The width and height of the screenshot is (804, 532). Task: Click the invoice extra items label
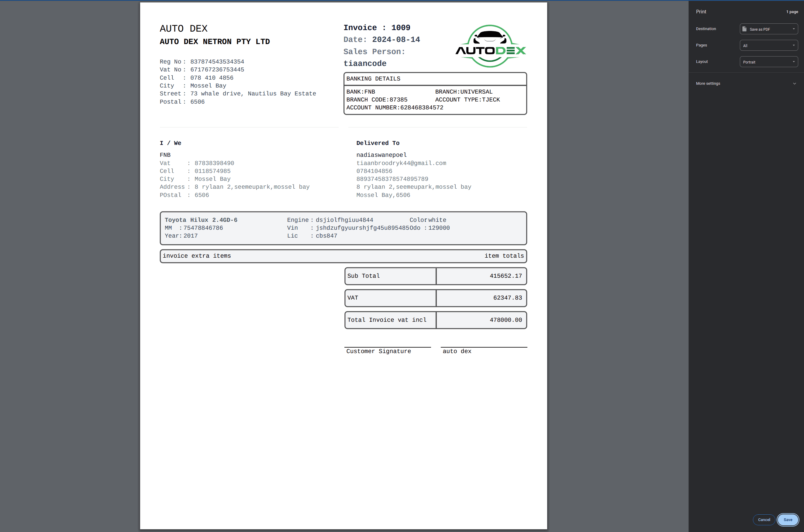pyautogui.click(x=196, y=256)
